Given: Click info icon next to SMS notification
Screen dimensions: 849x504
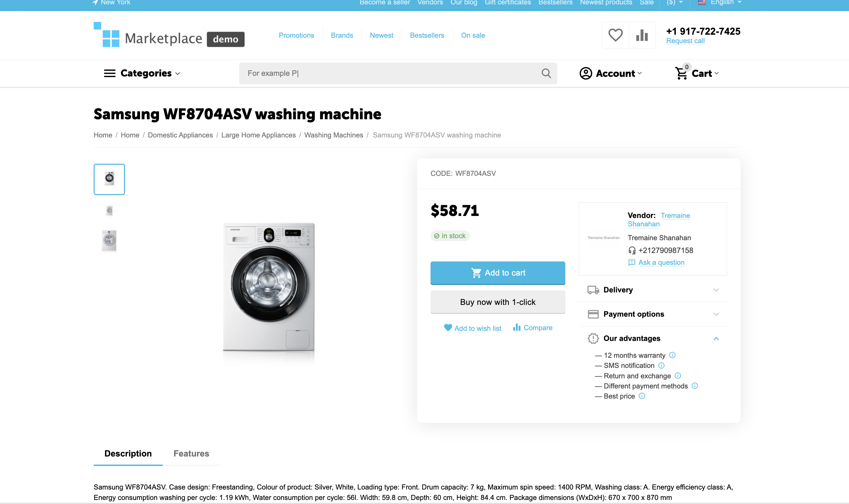Looking at the screenshot, I should (x=661, y=366).
